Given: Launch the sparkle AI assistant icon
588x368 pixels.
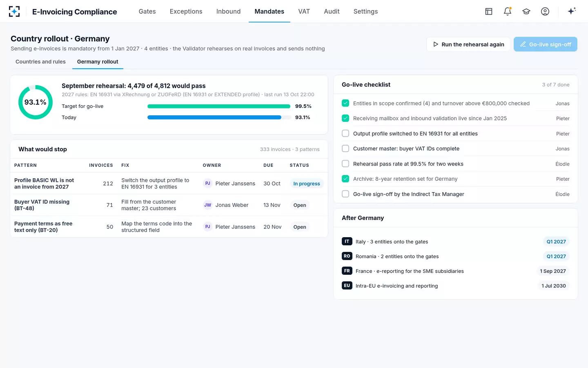Looking at the screenshot, I should (x=572, y=11).
